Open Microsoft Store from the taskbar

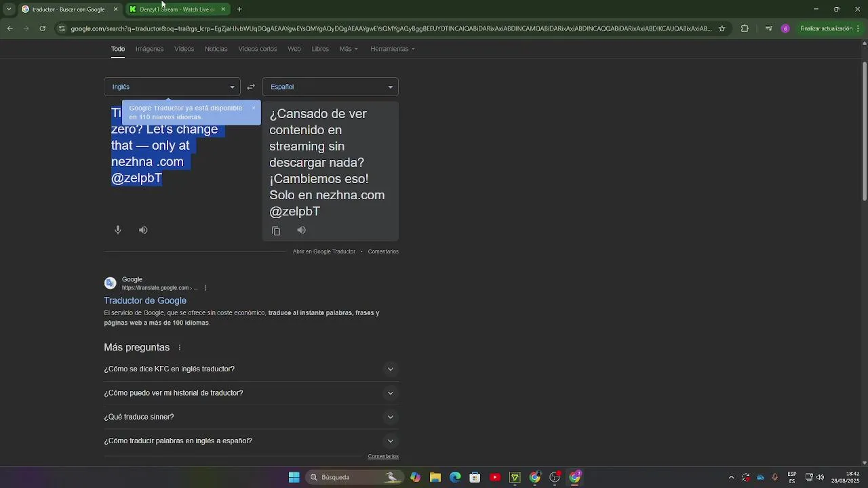click(475, 477)
